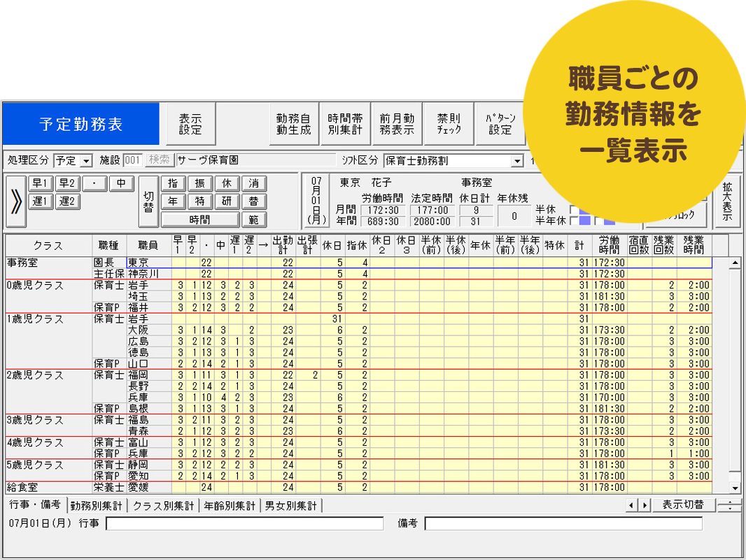
Task: Click the 勤務自動生成 button
Action: (x=294, y=124)
